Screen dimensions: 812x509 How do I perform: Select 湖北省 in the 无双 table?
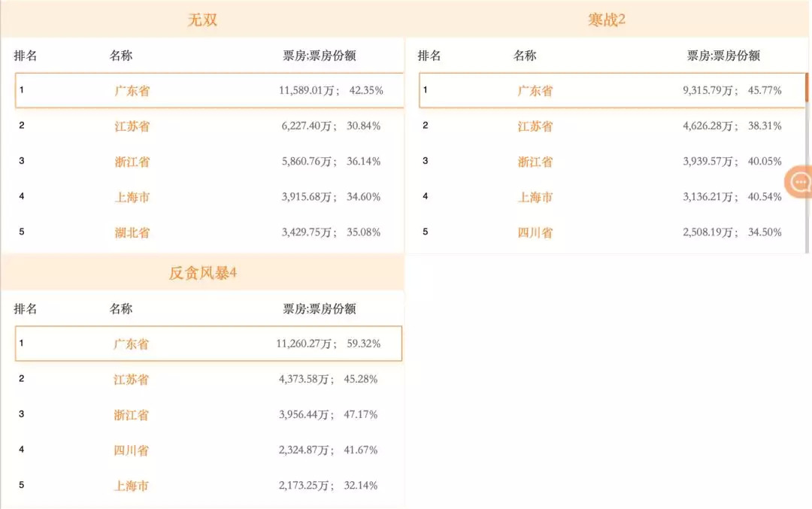pos(132,232)
